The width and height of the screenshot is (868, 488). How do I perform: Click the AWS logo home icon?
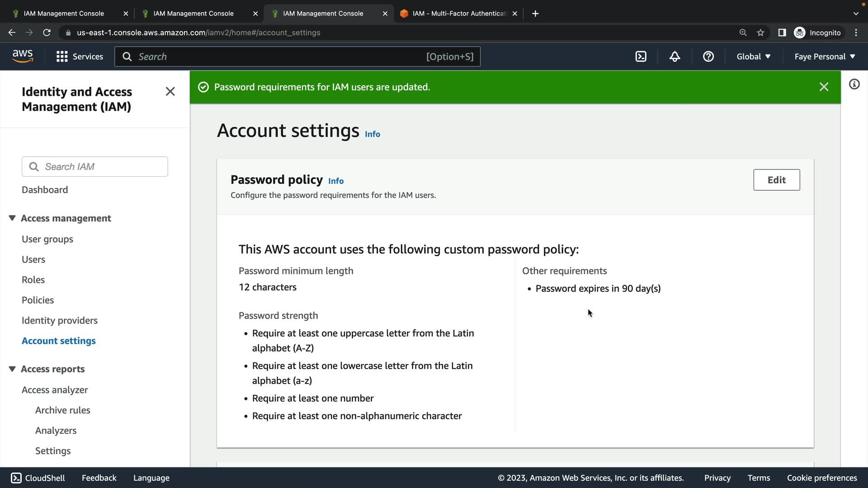(23, 56)
